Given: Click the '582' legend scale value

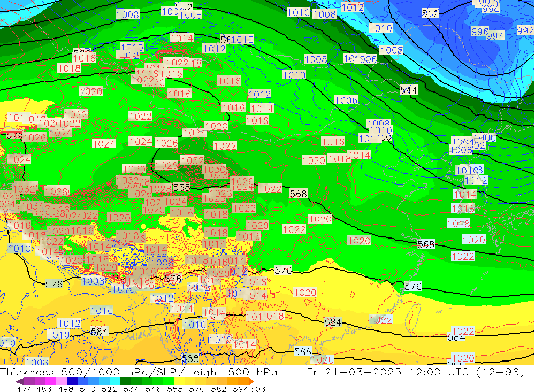Looking at the screenshot, I should pos(219,389).
